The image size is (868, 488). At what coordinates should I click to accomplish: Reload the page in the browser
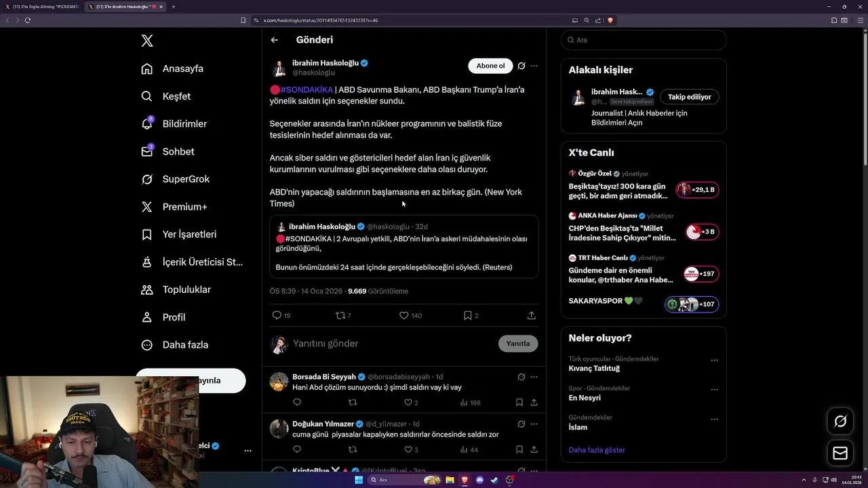[28, 20]
